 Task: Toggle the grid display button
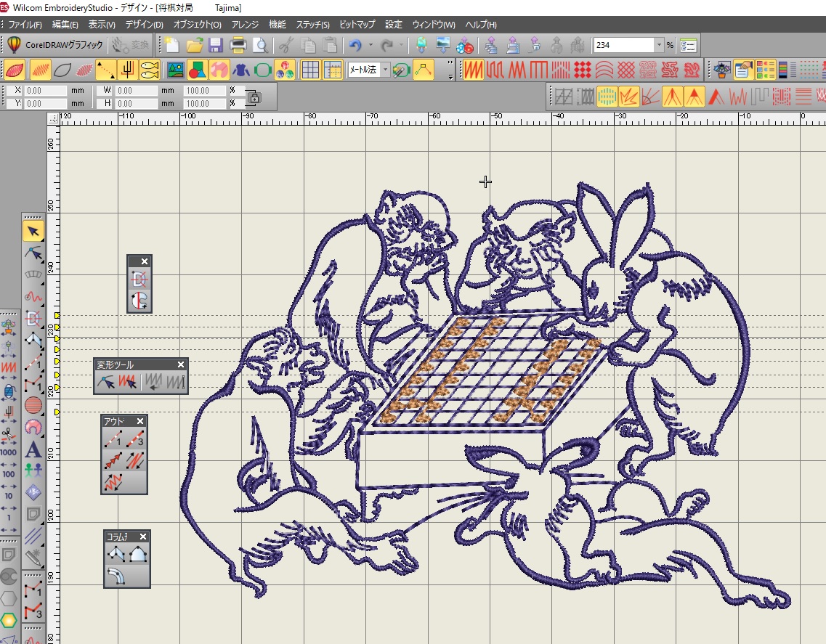click(x=310, y=70)
